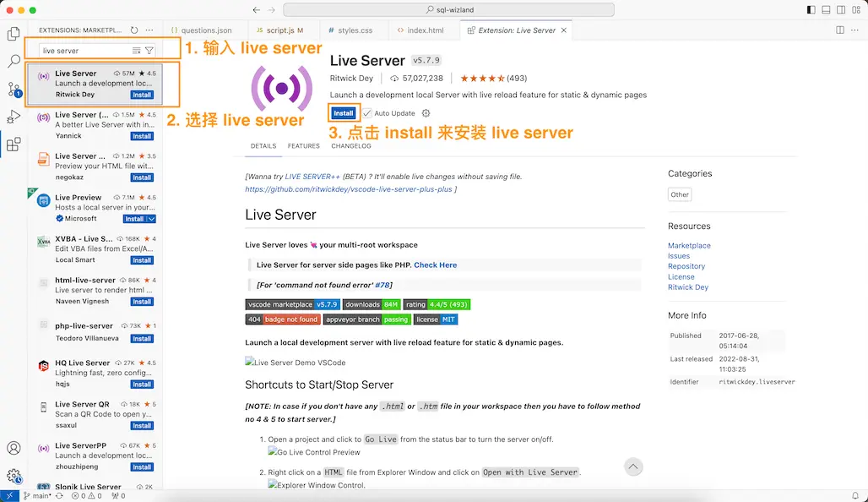Open the Source Control view
The width and height of the screenshot is (868, 502).
point(13,89)
